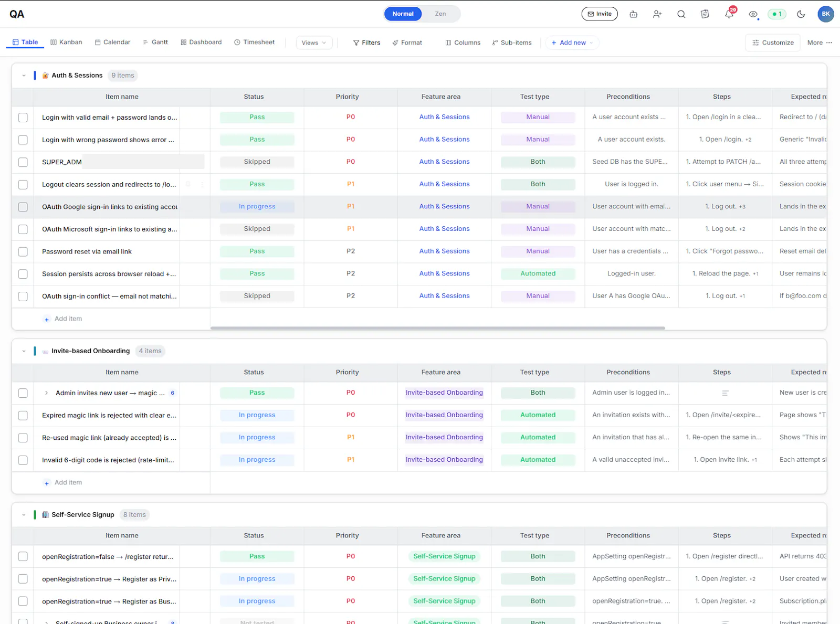Click the add member icon
The image size is (840, 624).
[x=657, y=14]
